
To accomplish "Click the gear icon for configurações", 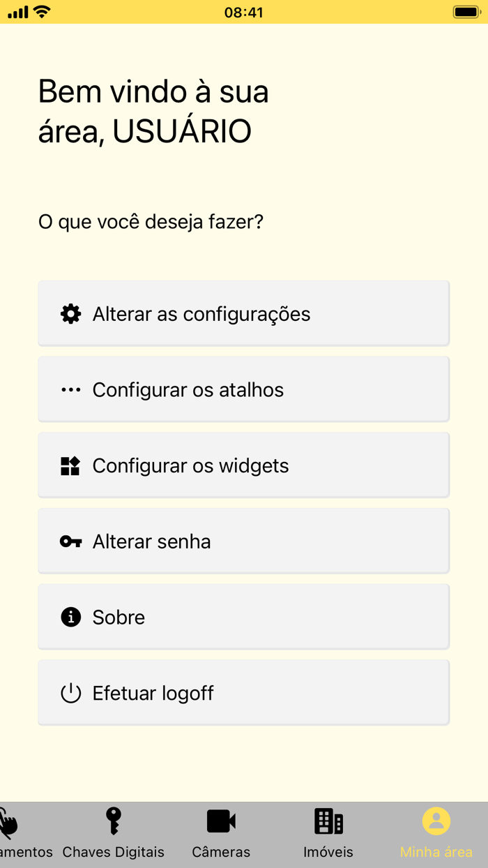I will tap(70, 313).
